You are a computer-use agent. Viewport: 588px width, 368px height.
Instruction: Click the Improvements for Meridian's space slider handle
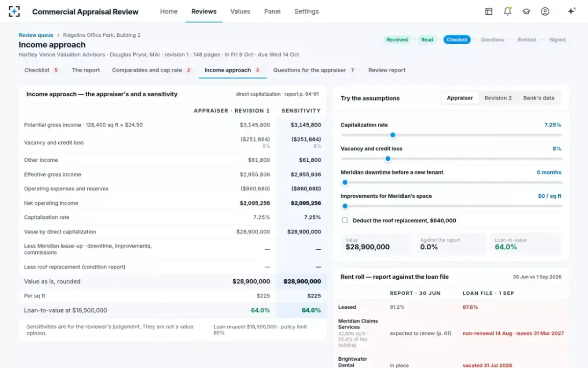click(x=345, y=206)
